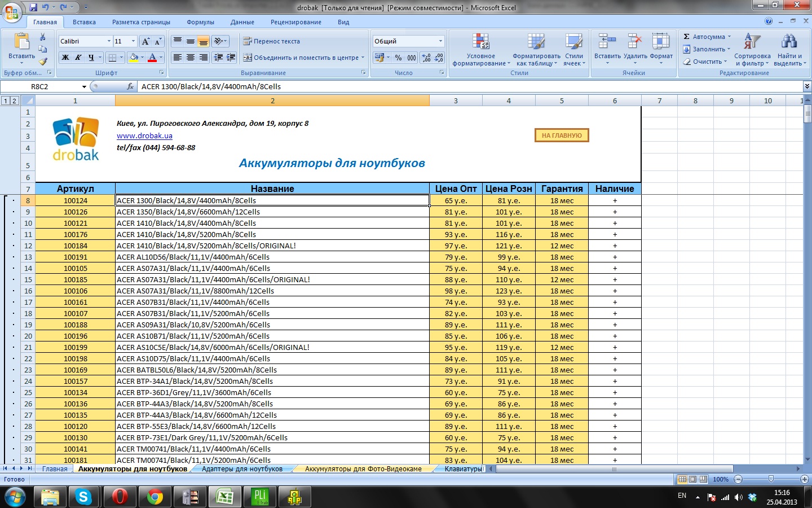Apply percent style to the cell
Image resolution: width=812 pixels, height=508 pixels.
click(x=399, y=58)
